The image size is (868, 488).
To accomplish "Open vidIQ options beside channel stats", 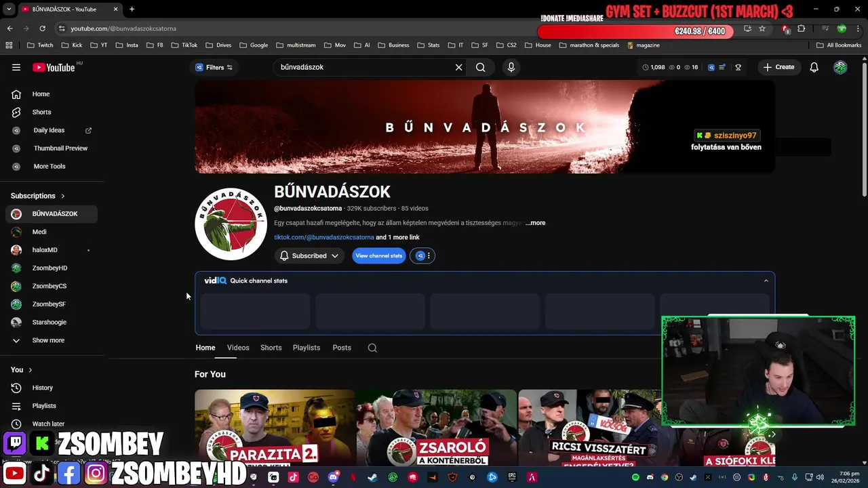I will 422,256.
